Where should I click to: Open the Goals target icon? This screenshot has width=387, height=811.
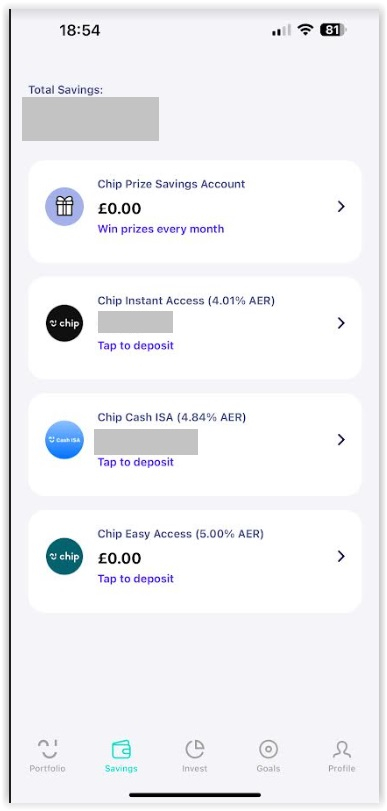(x=268, y=748)
